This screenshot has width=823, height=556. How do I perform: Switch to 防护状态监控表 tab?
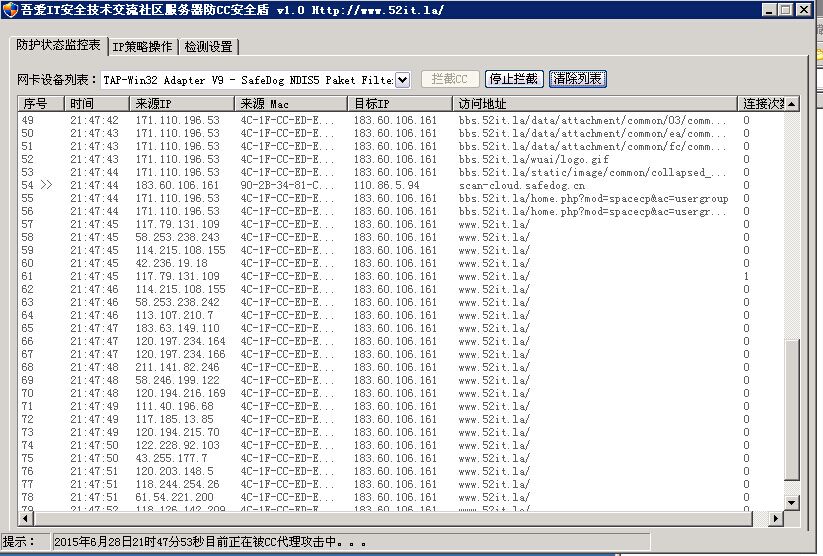tap(58, 46)
